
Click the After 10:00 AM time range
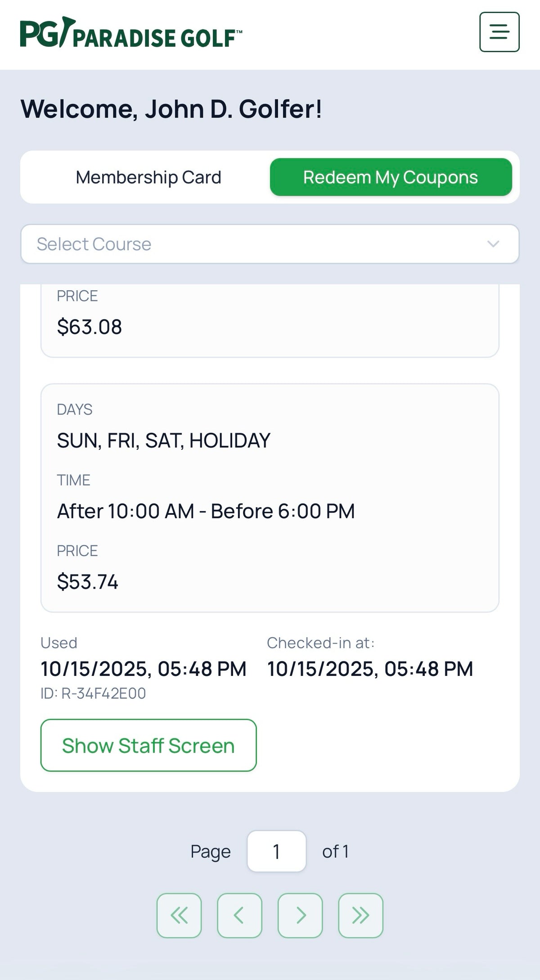[x=206, y=511]
